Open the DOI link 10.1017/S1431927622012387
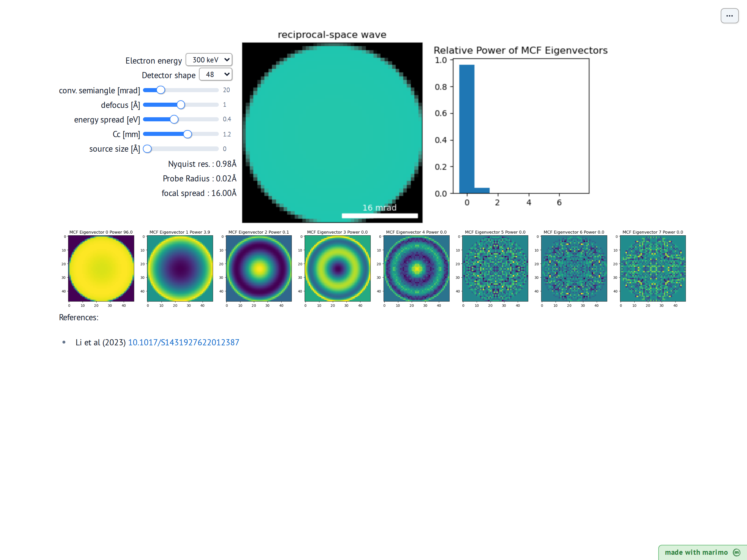 (184, 342)
